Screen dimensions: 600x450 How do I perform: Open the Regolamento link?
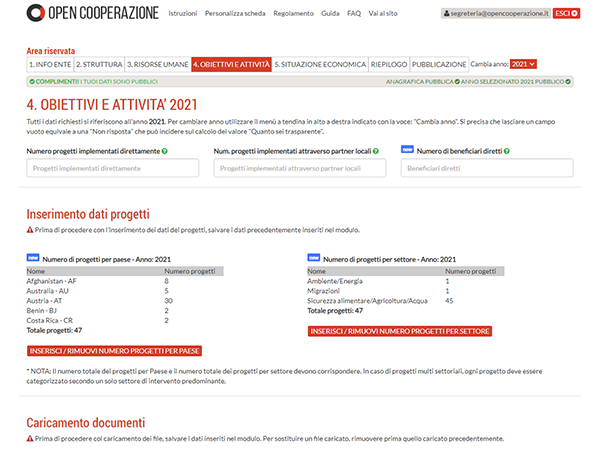[293, 13]
